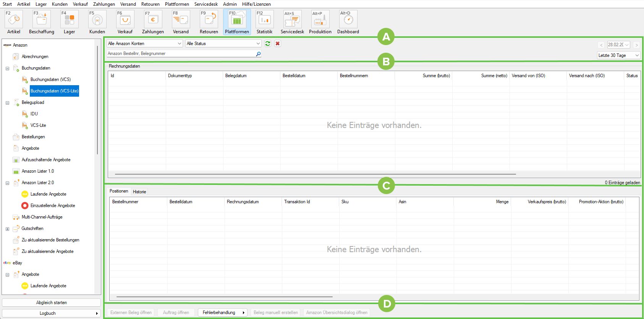Open the Produktion toolbar icon
This screenshot has height=319, width=644.
click(320, 22)
